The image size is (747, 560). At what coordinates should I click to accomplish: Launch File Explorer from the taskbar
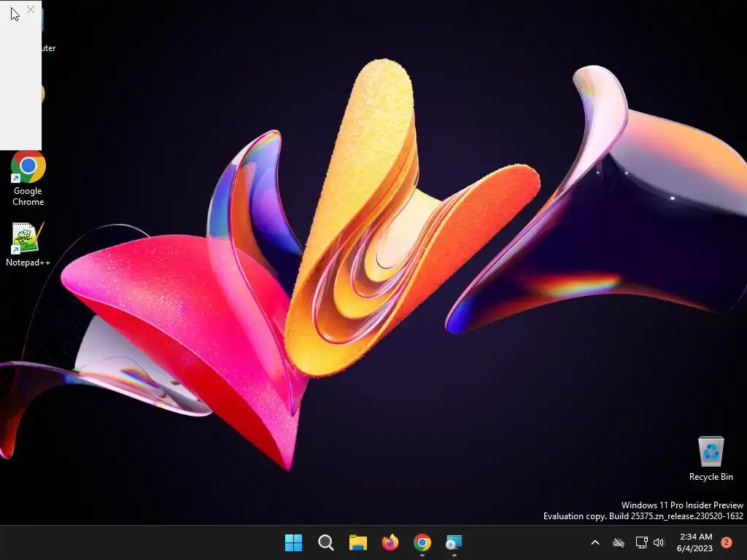(x=357, y=542)
